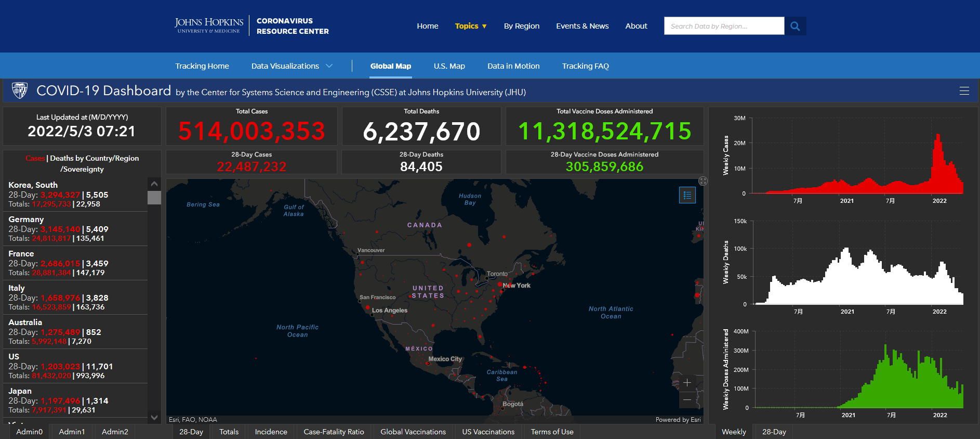Click the Search Data by Region field
980x439 pixels.
(724, 26)
